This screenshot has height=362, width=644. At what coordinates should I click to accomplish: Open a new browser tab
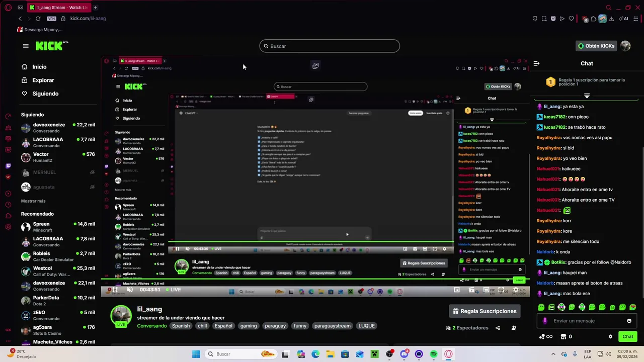click(95, 8)
